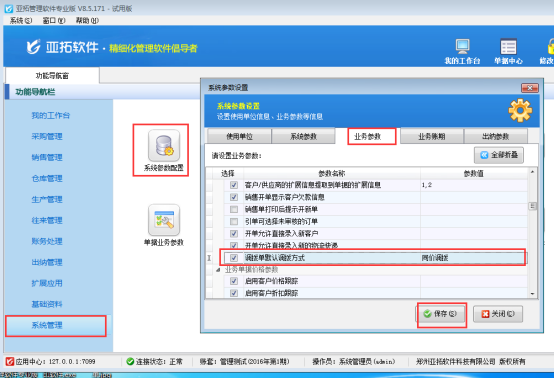
Task: Switch to the 系统参数 tab
Action: (x=303, y=136)
